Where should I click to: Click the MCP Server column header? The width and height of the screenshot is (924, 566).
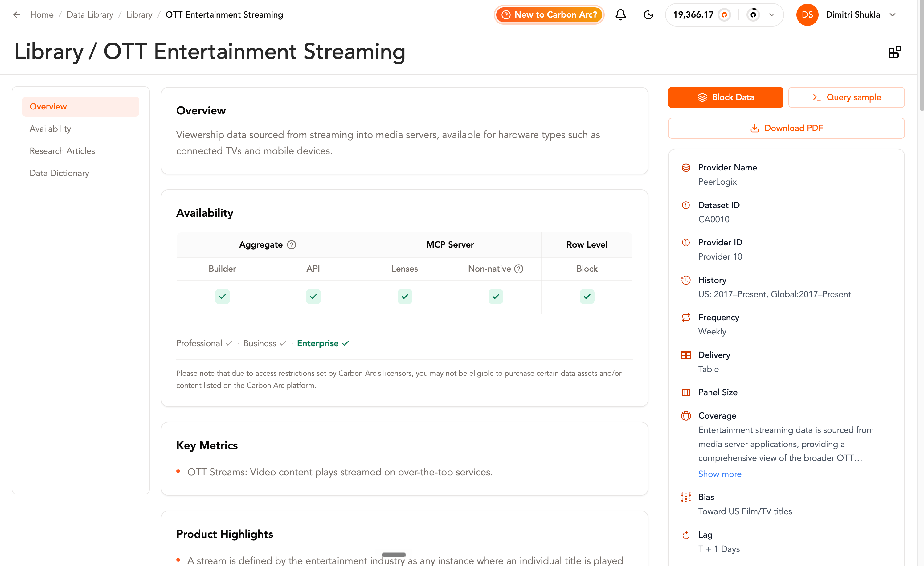450,244
